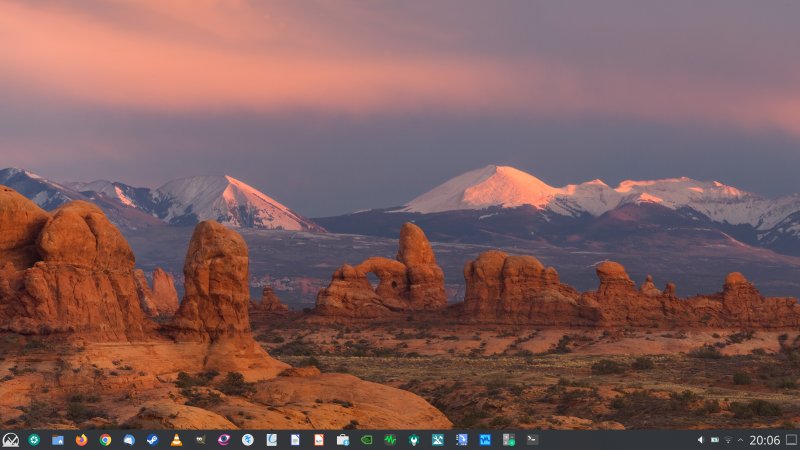800x450 pixels.
Task: Open the green system monitor icon
Action: coord(390,440)
